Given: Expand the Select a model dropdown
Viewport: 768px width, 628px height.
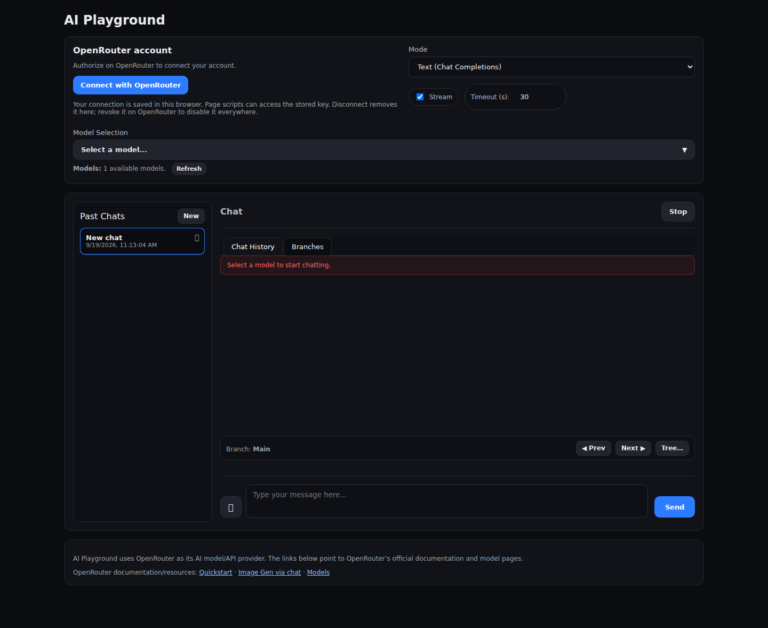Looking at the screenshot, I should coord(384,150).
